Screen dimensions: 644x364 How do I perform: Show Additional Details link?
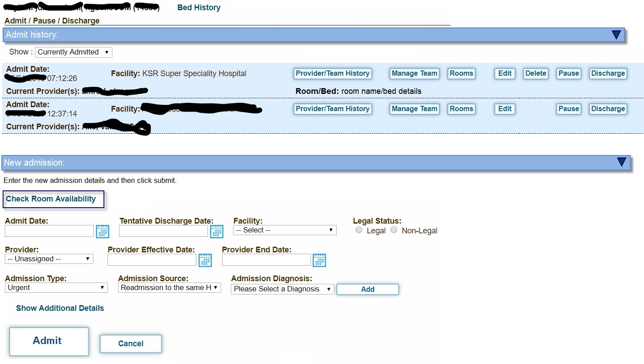click(60, 308)
